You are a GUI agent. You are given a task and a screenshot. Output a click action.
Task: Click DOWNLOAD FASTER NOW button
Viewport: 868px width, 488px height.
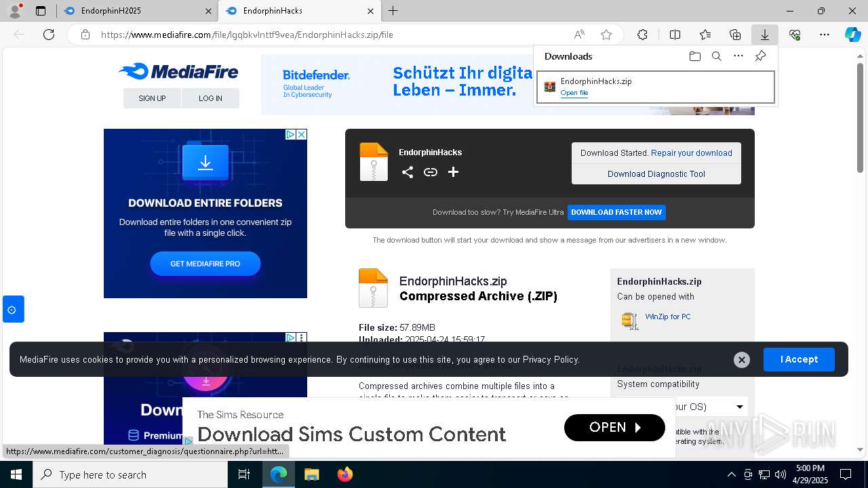point(616,212)
